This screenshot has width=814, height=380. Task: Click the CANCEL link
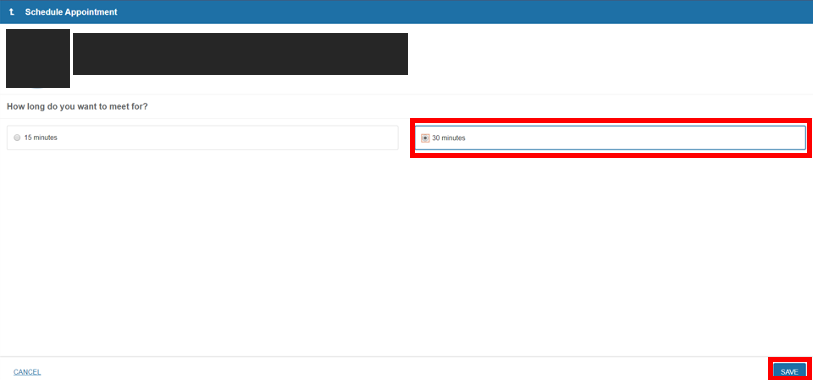pyautogui.click(x=27, y=372)
